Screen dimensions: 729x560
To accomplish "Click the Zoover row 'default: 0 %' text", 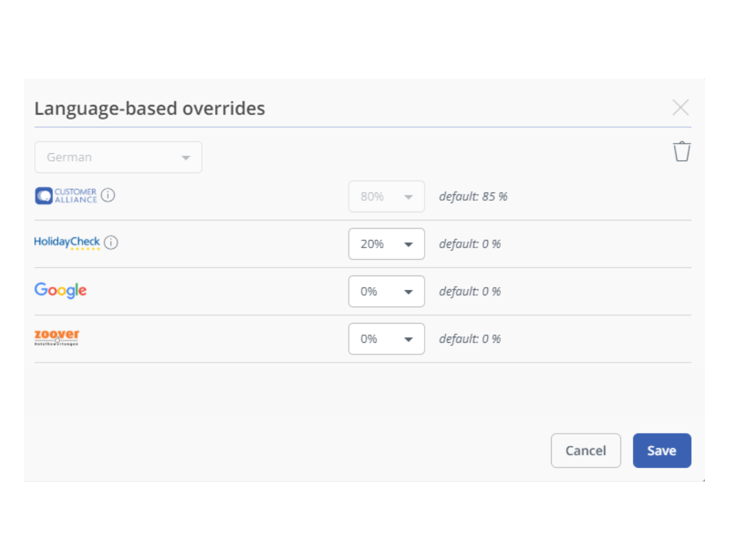I will [470, 339].
